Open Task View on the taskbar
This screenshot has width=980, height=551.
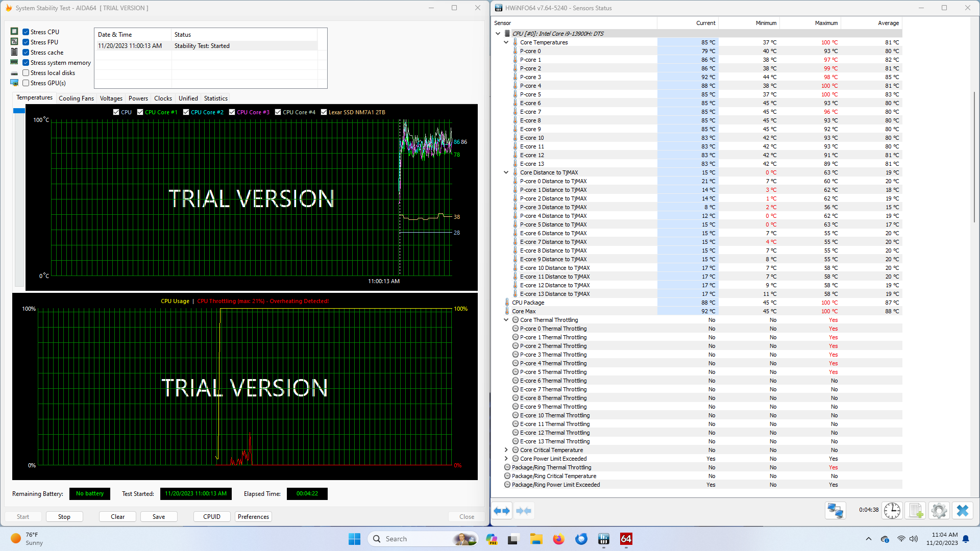(513, 539)
